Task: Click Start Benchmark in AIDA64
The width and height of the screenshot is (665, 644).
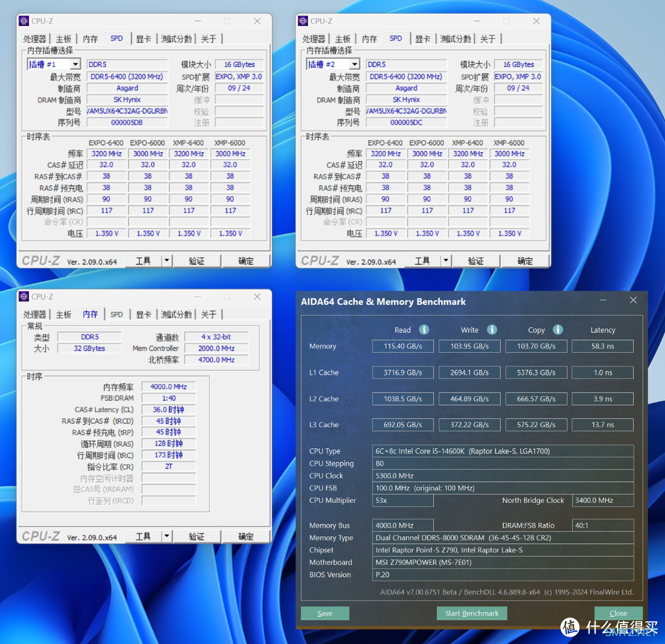Action: [x=472, y=613]
